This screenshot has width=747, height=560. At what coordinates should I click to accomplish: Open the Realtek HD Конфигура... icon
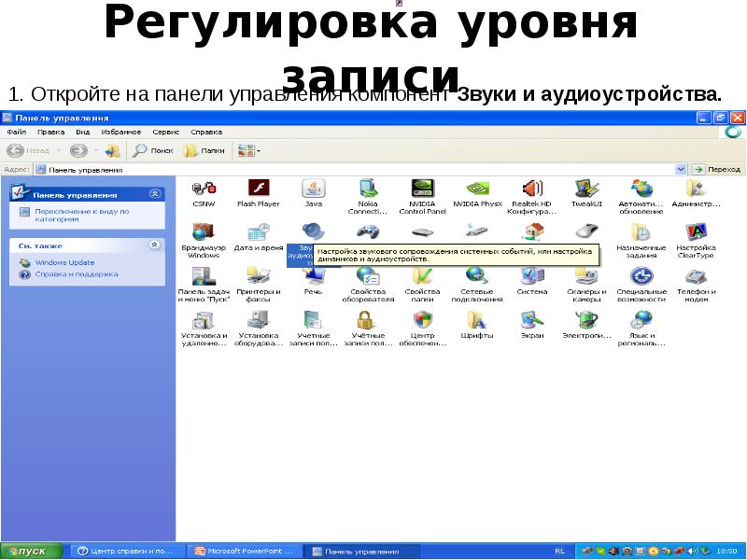pyautogui.click(x=531, y=197)
